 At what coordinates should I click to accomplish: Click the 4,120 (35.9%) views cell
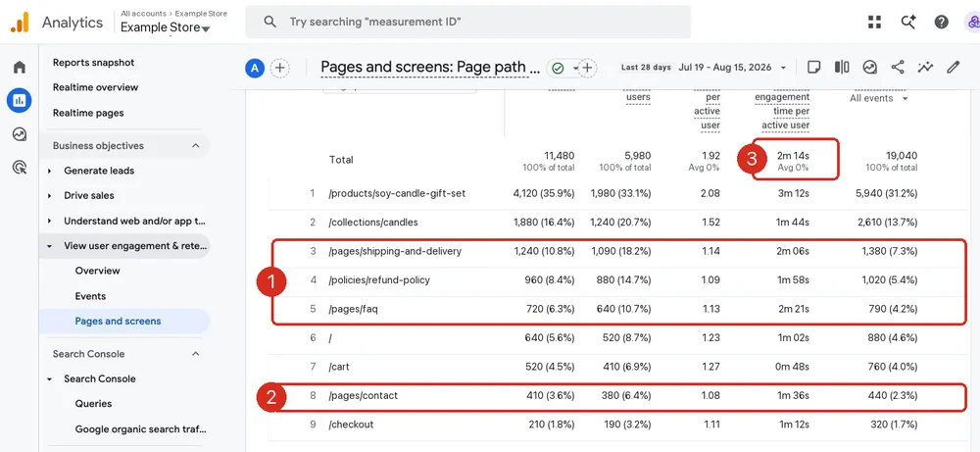point(544,194)
